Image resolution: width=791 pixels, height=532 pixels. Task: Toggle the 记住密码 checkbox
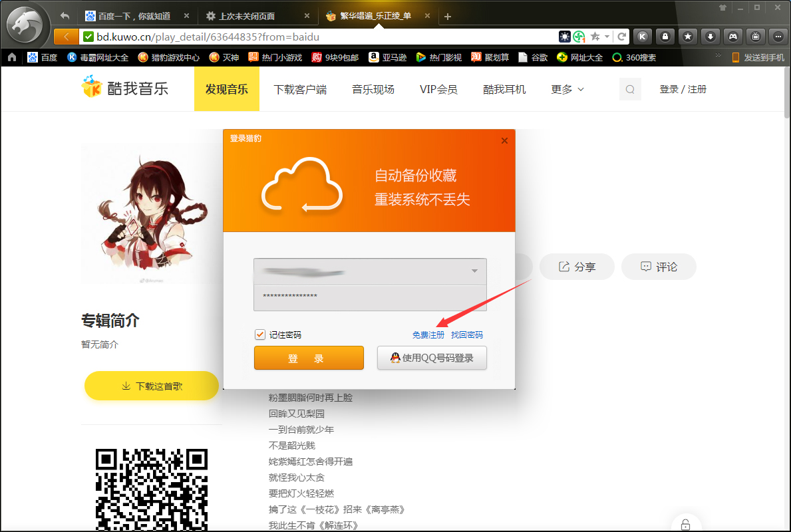[x=260, y=334]
